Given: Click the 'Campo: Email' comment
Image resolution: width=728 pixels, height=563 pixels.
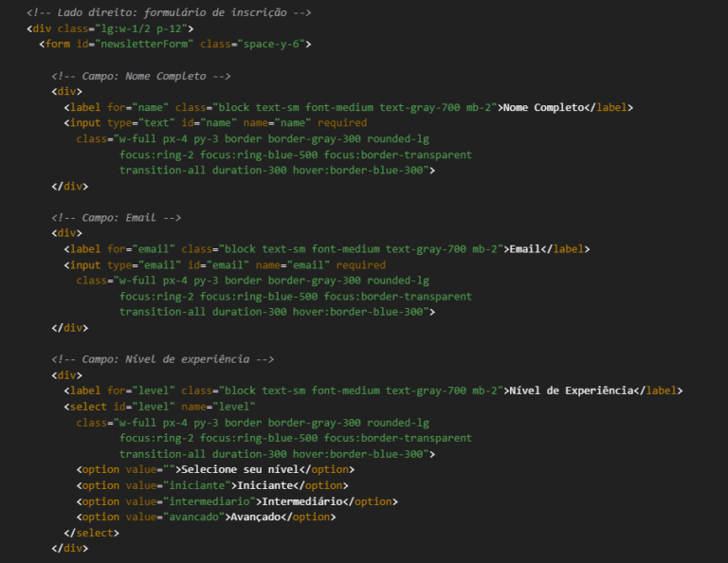Looking at the screenshot, I should pyautogui.click(x=116, y=218).
